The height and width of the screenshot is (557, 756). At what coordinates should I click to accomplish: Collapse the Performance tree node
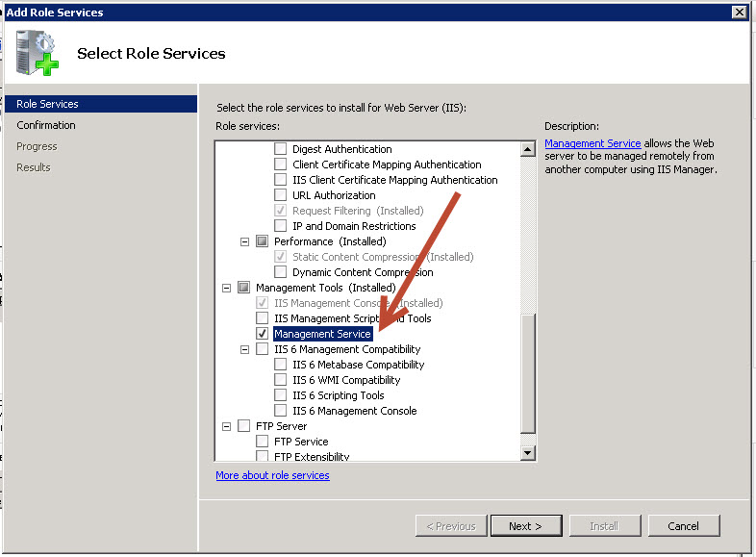coord(245,241)
